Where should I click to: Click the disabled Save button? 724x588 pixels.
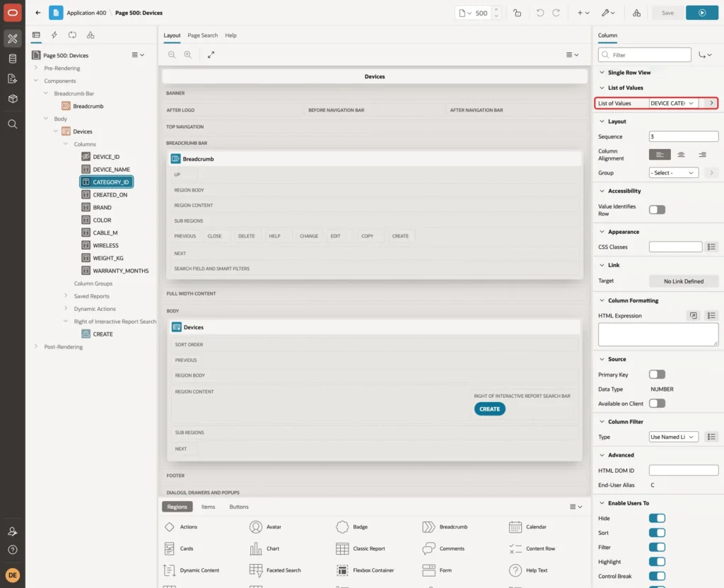point(667,13)
